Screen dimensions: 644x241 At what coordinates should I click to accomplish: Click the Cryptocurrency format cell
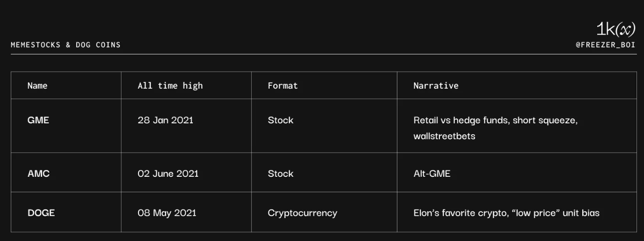302,213
